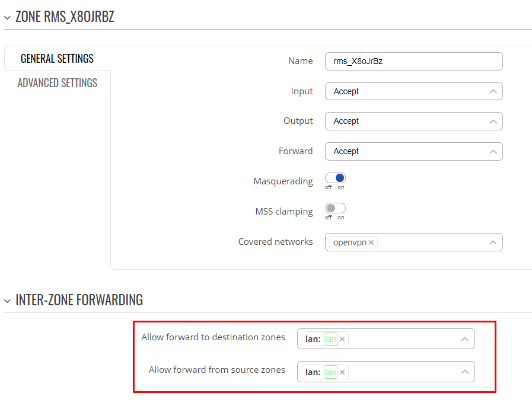Screen dimensions: 532x409
Task: Collapse the Inter-Zone Forwarding section chevron
Action: click(x=8, y=301)
